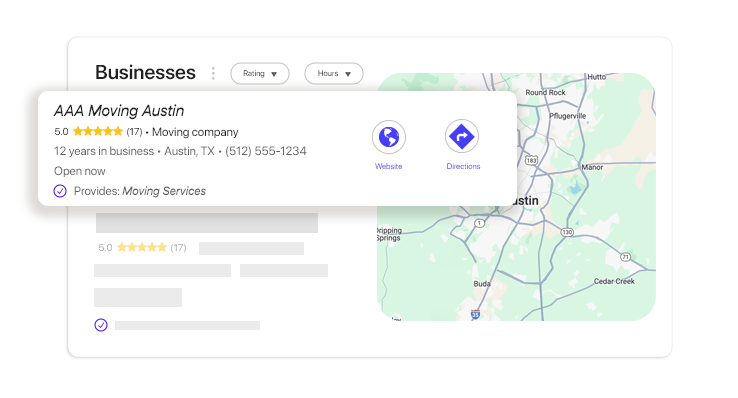
Task: Open the AAA Moving Austin listing title
Action: click(x=119, y=111)
